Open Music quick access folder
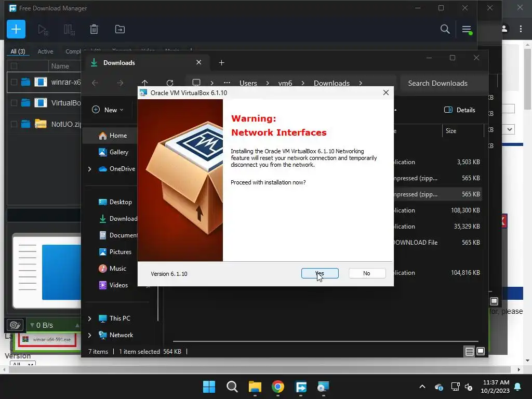This screenshot has width=532, height=399. click(113, 269)
